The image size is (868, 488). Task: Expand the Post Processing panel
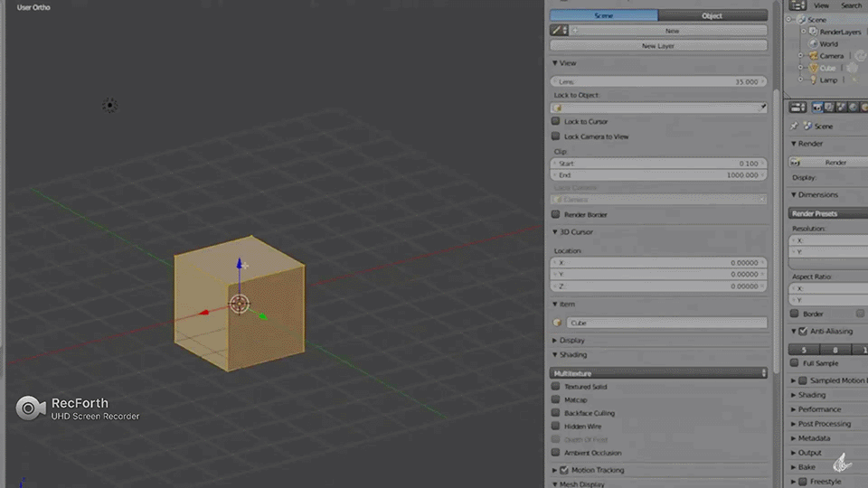(794, 424)
